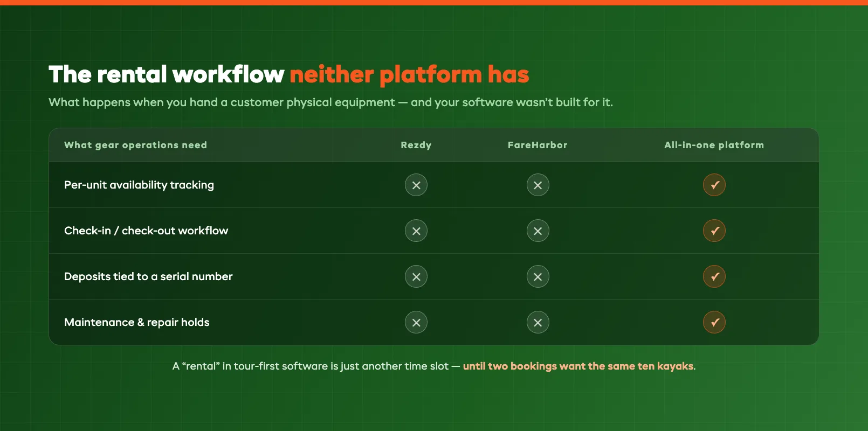Select the Rezdy column header
Image resolution: width=868 pixels, height=431 pixels.
(x=416, y=145)
